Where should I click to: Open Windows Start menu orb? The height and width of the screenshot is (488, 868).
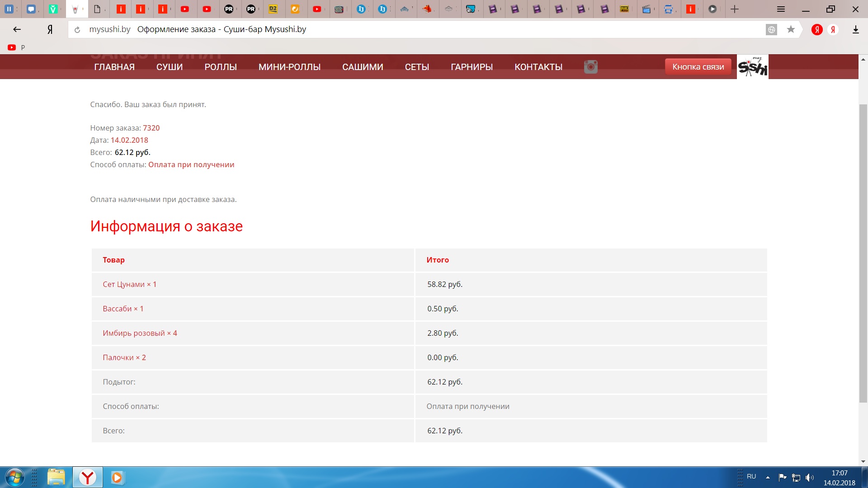point(14,477)
